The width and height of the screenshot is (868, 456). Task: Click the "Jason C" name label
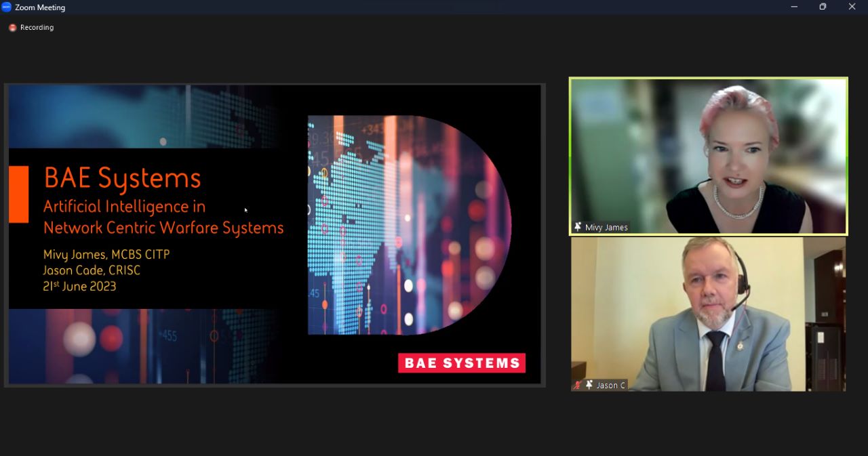[610, 386]
